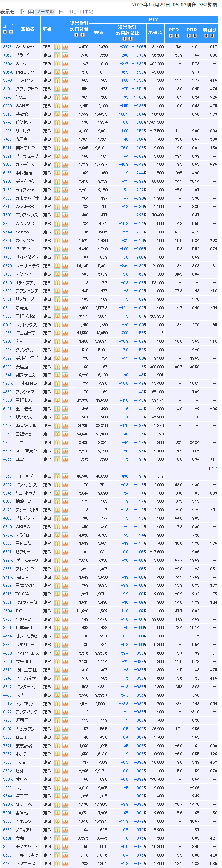Open stock code 5612 link
Screen dimensions: 222x868
(7, 114)
